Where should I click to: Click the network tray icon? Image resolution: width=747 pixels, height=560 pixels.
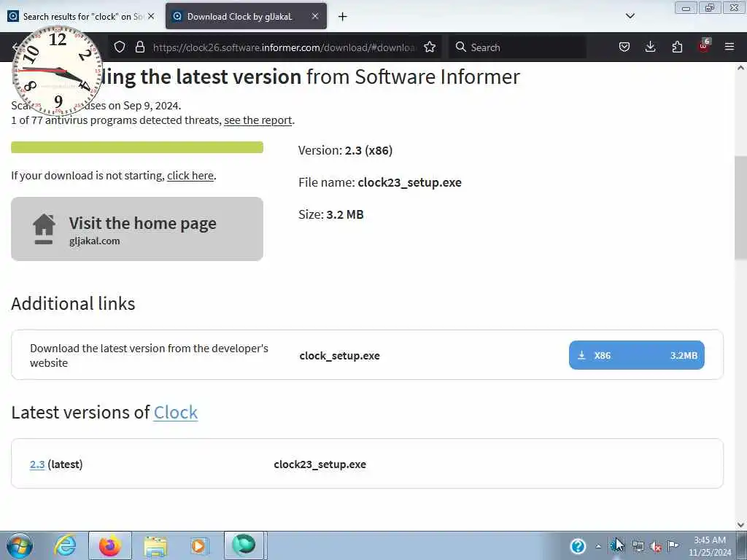click(638, 546)
